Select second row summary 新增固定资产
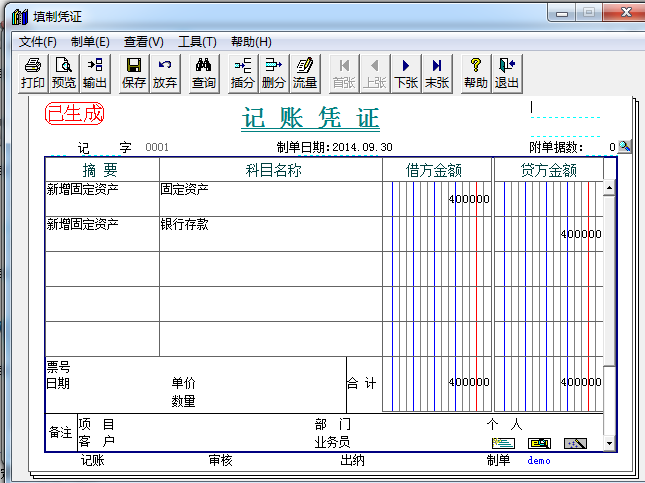This screenshot has height=483, width=645. 82,224
